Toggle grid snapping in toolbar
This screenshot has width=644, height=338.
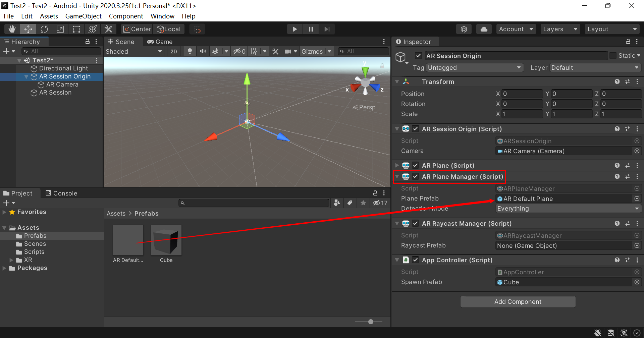(197, 29)
